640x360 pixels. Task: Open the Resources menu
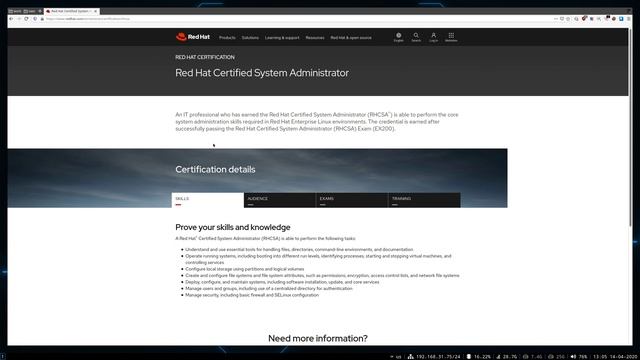(315, 38)
